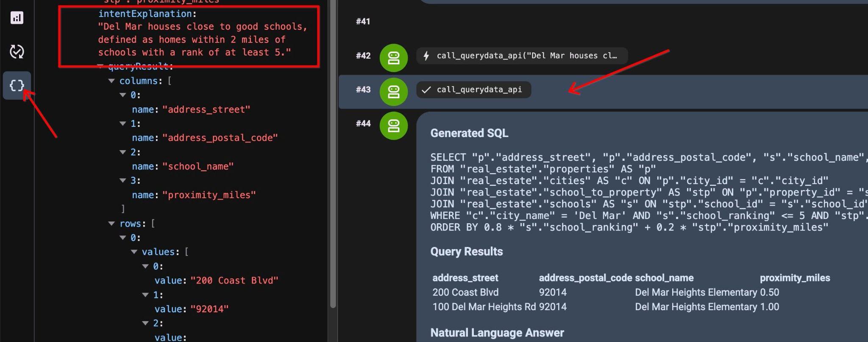Click the "address_street" name value
This screenshot has height=342, width=868.
coord(206,109)
